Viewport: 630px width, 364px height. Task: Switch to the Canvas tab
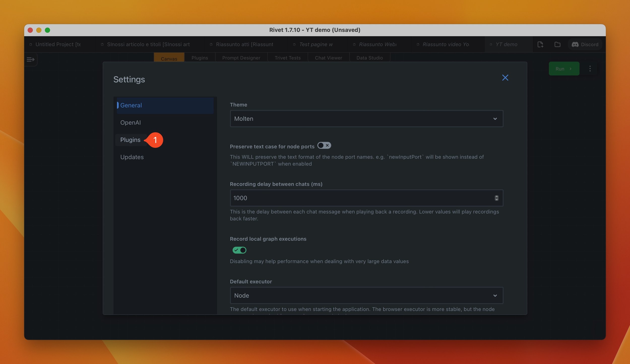pos(169,58)
